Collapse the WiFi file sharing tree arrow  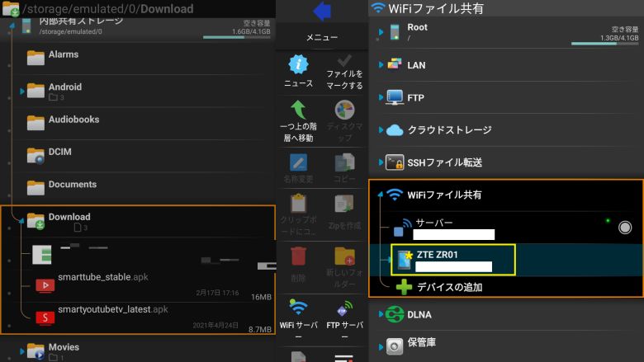coord(381,195)
